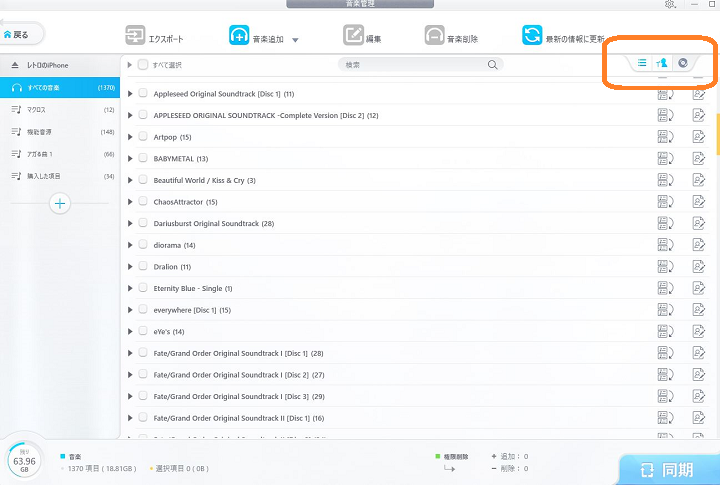The image size is (720, 485).
Task: Click edit icon on Fate/Grand Order I [Disc 3] row
Action: tap(698, 396)
